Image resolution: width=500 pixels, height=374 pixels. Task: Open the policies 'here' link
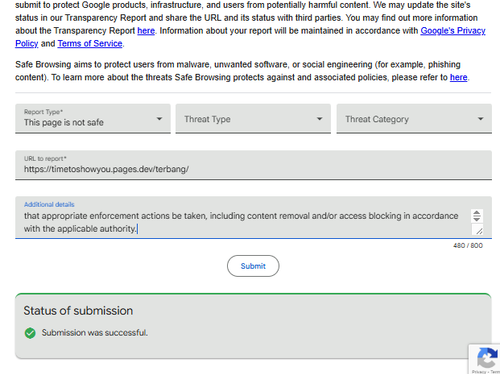pyautogui.click(x=458, y=77)
